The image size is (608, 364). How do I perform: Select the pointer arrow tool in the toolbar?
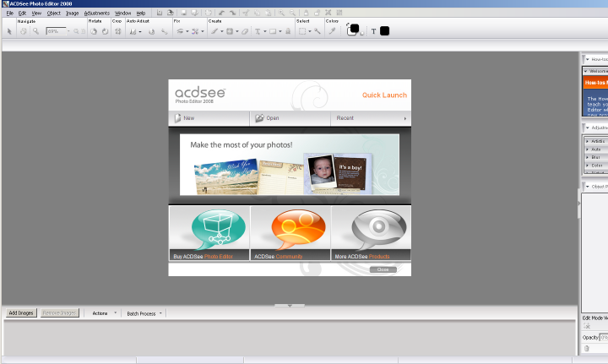[x=9, y=31]
